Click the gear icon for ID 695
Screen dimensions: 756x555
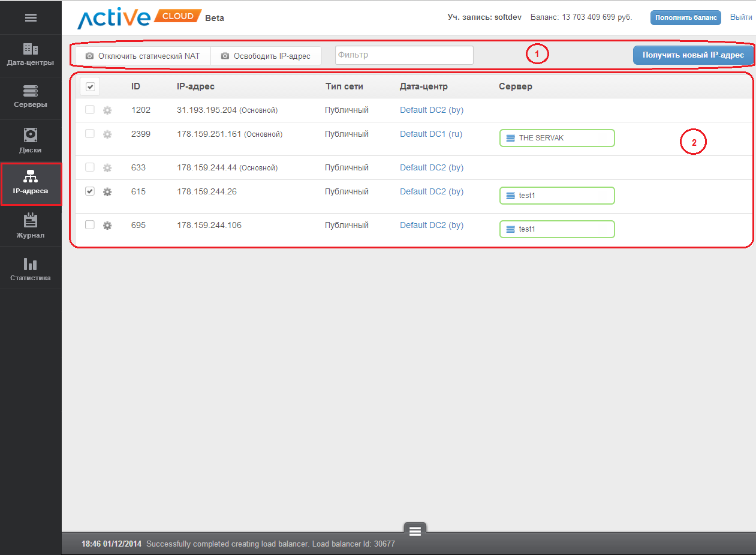point(107,226)
